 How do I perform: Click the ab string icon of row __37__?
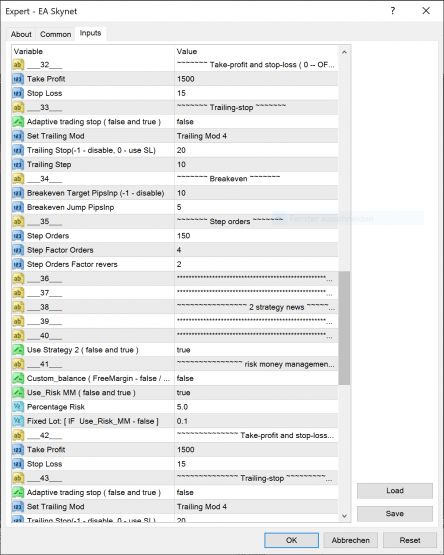click(18, 293)
